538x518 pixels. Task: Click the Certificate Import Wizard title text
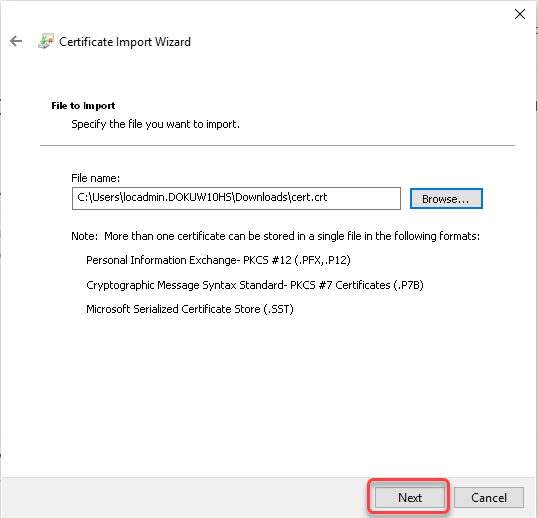[125, 42]
